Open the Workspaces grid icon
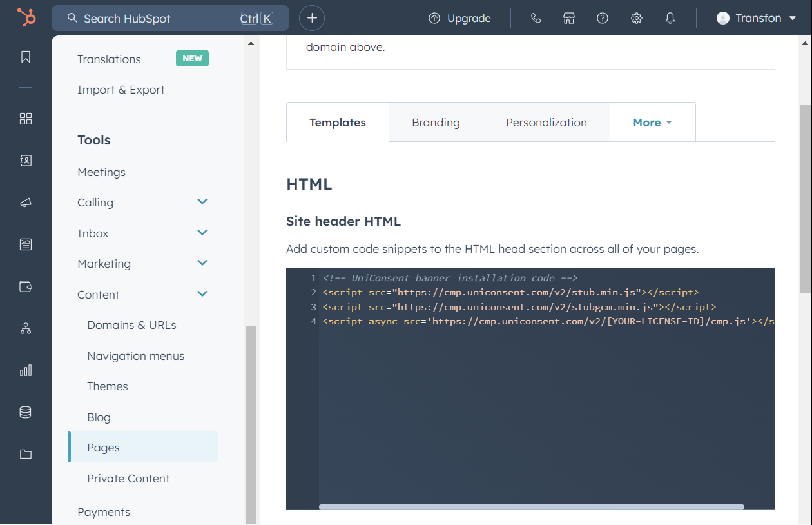The height and width of the screenshot is (525, 812). (x=26, y=119)
